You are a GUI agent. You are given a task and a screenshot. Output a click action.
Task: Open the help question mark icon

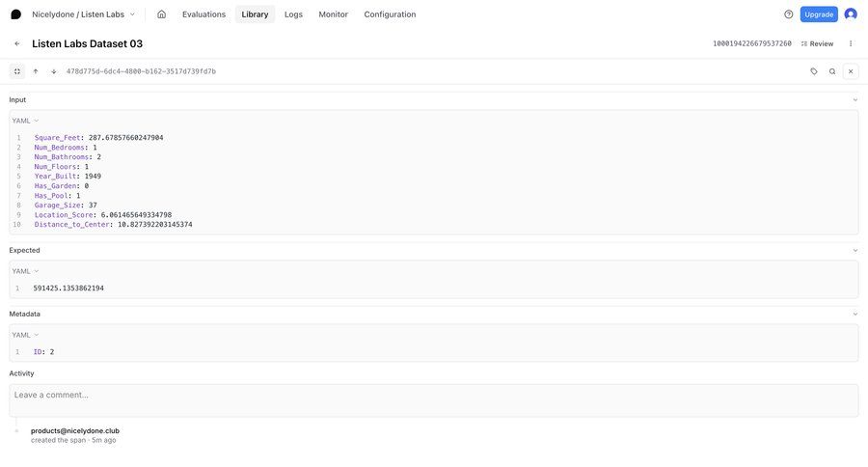(x=788, y=14)
